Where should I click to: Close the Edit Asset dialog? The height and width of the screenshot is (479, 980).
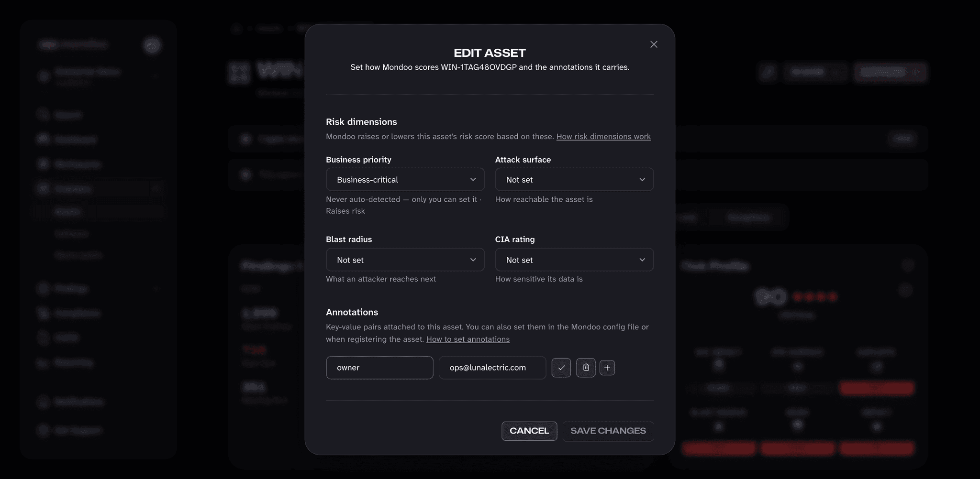[654, 44]
